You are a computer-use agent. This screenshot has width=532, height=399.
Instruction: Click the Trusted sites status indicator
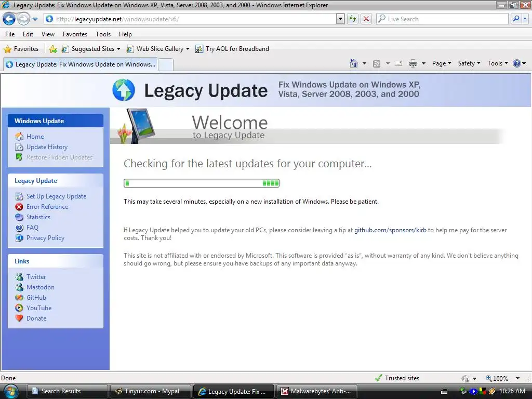click(x=397, y=378)
